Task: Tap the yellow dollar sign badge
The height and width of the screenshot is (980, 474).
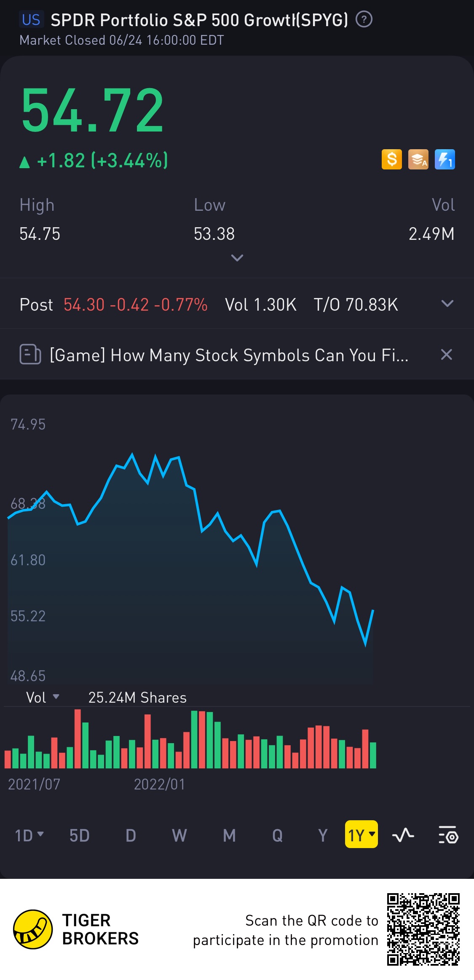Action: pyautogui.click(x=392, y=159)
